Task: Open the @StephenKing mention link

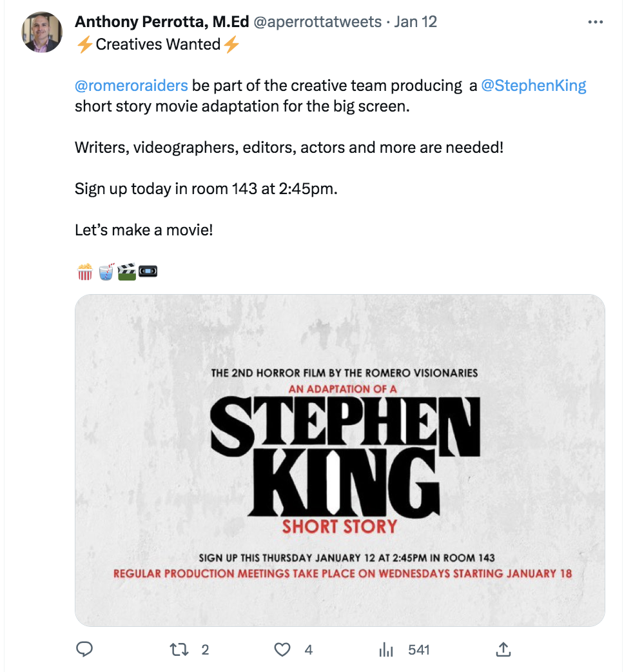Action: 534,86
